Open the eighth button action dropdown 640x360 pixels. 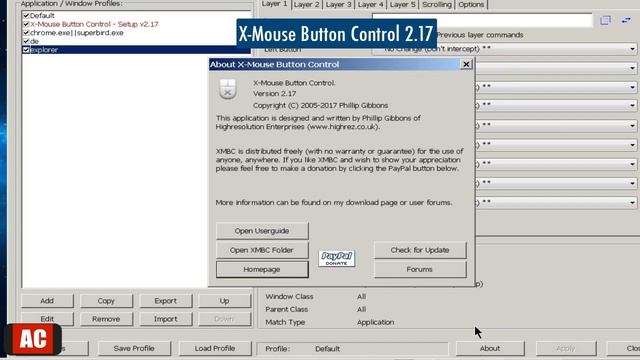pyautogui.click(x=632, y=183)
